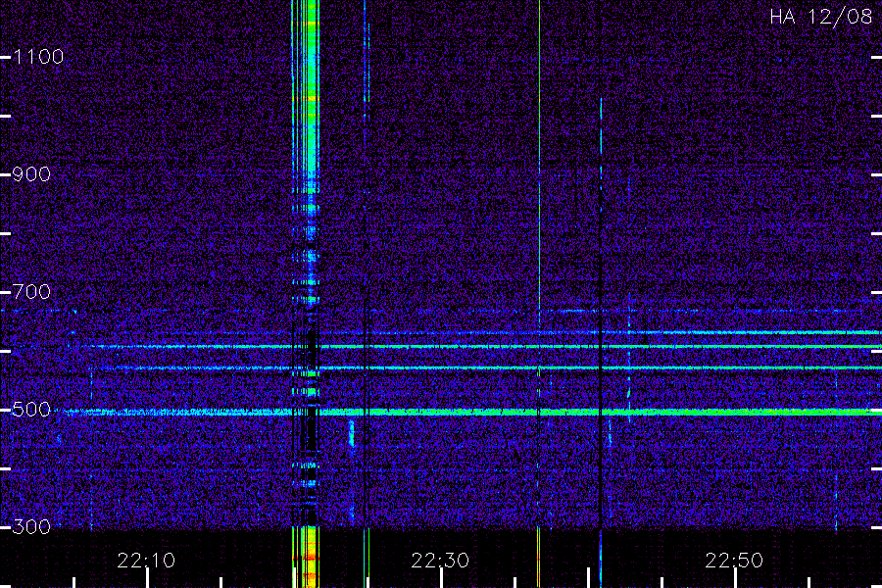This screenshot has width=882, height=588.
Task: Click the 700 frequency axis label
Action: pos(31,292)
